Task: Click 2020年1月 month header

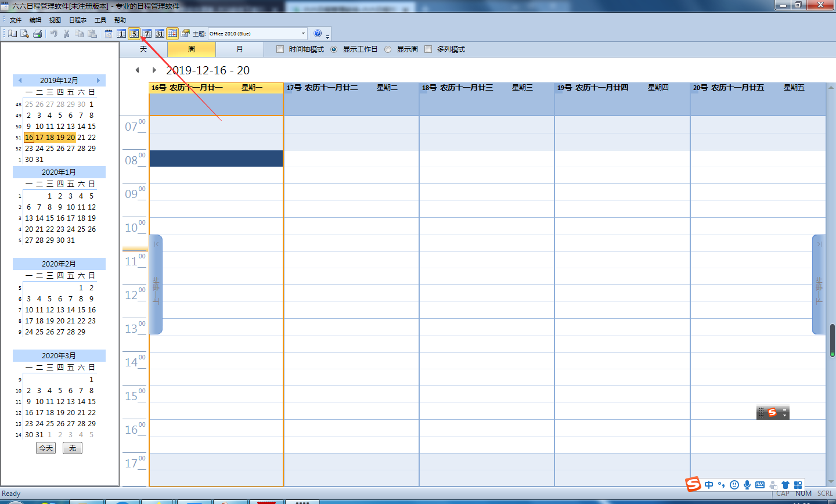Action: click(x=59, y=172)
